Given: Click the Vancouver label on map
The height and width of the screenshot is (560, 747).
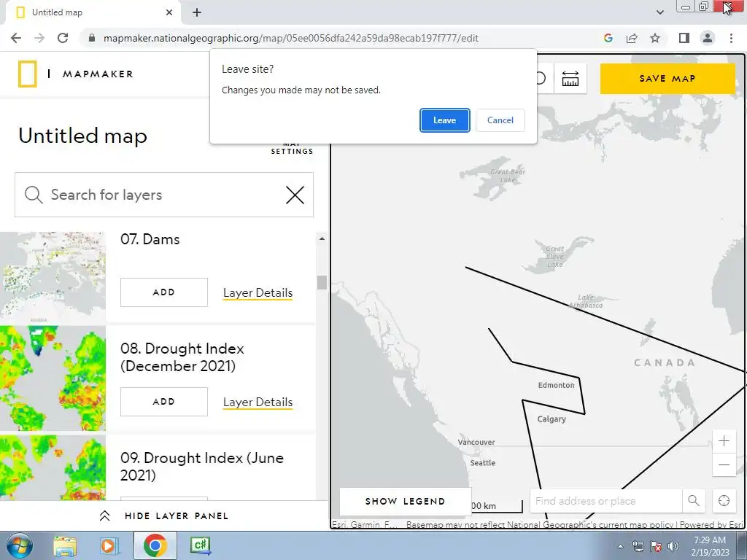Looking at the screenshot, I should (x=476, y=443).
